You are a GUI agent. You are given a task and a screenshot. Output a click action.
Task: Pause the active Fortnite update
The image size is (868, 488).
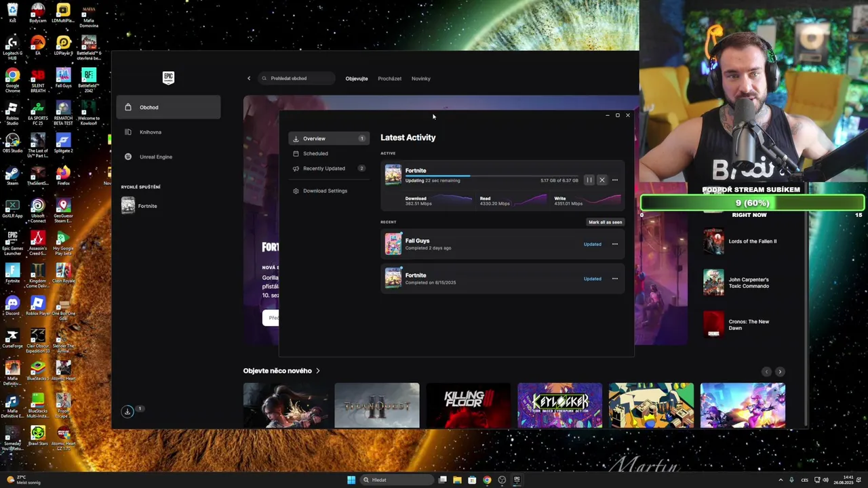pyautogui.click(x=589, y=180)
